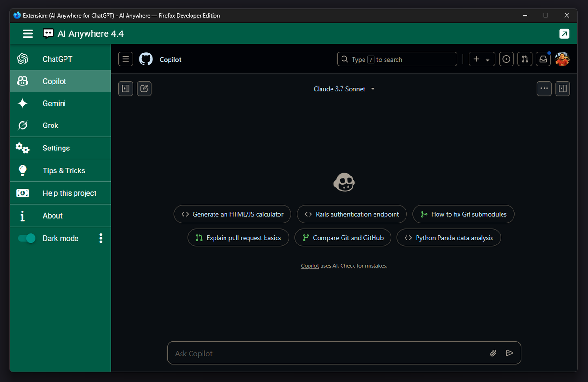Viewport: 588px width, 382px height.
Task: Open the hamburger menu beside AI Anywhere title
Action: (28, 33)
